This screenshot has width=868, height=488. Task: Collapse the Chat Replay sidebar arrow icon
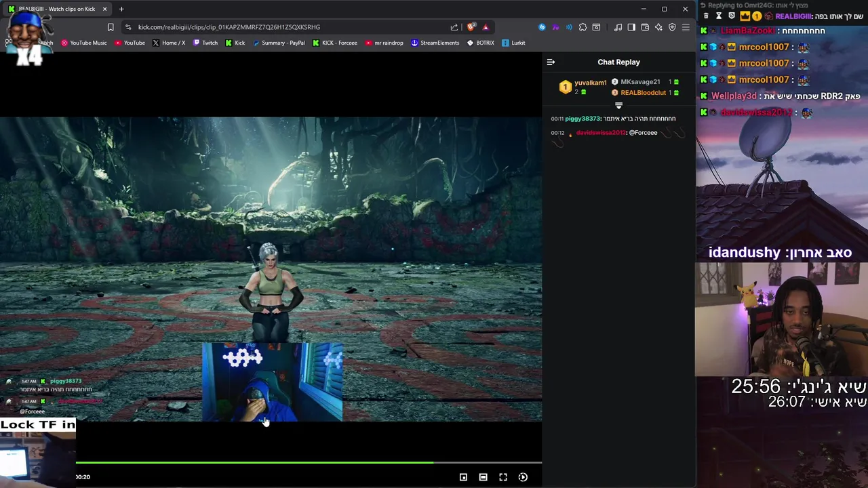click(551, 62)
